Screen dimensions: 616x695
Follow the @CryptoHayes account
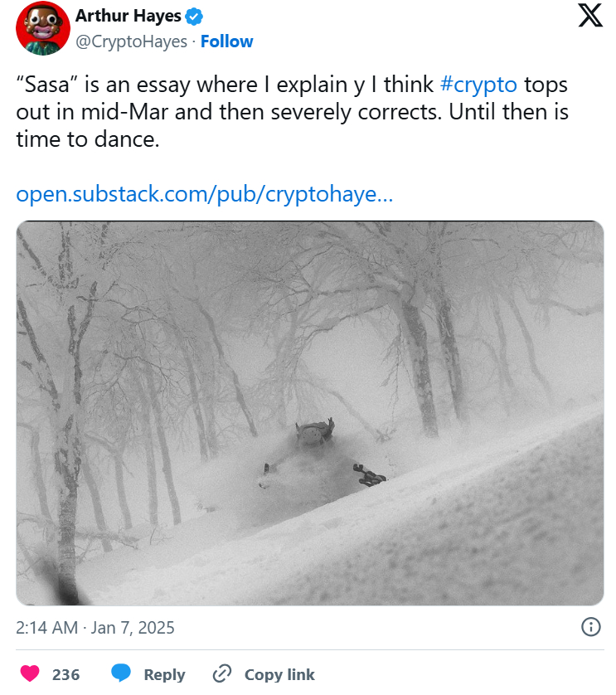pos(226,41)
